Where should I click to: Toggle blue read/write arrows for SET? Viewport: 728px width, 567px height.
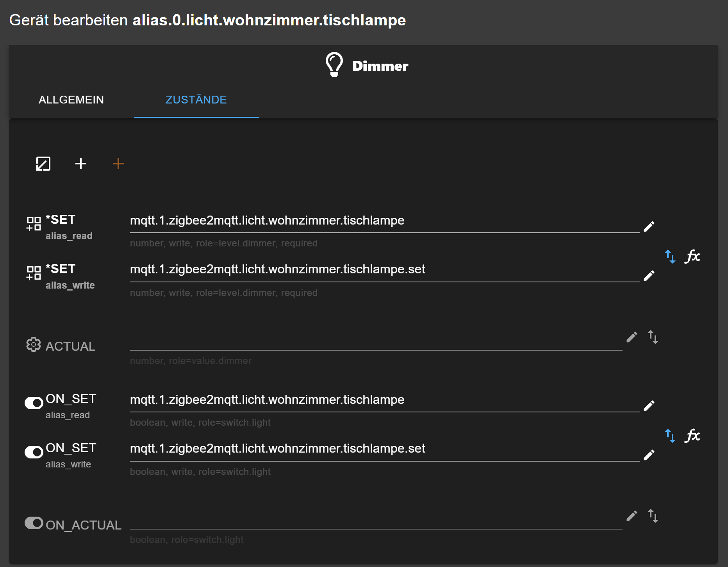tap(670, 257)
